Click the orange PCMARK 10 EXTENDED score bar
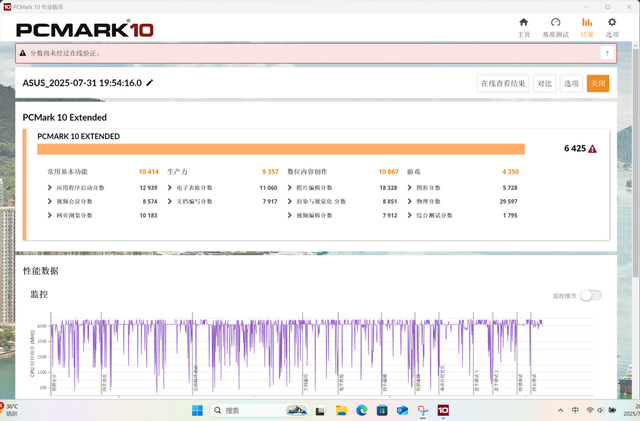This screenshot has width=640, height=421. (x=281, y=149)
